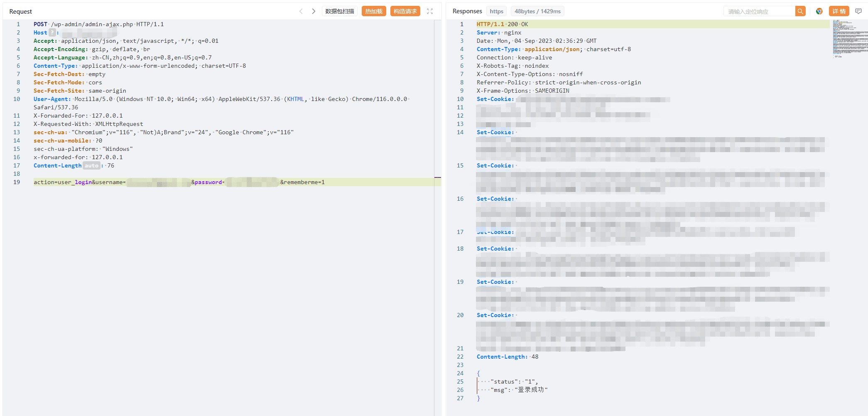Click the response Content-Type application/json line
The width and height of the screenshot is (868, 416).
point(554,49)
